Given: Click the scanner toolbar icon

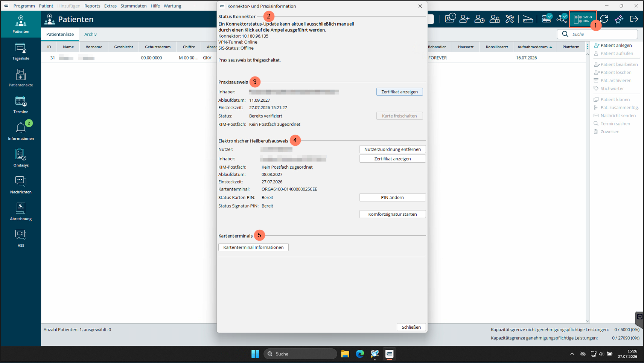Looking at the screenshot, I should (528, 19).
